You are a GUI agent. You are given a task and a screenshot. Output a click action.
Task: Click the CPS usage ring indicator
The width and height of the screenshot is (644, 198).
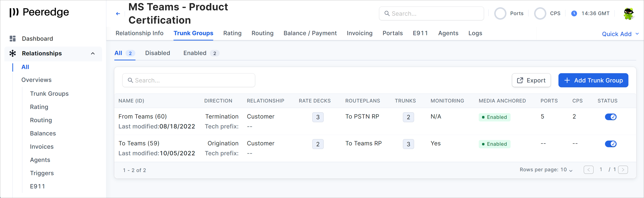[540, 13]
